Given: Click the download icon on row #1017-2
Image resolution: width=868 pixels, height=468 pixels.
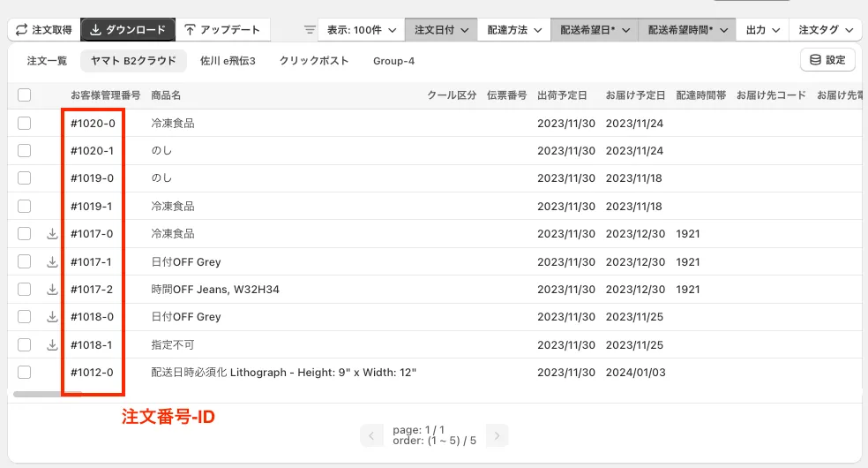Looking at the screenshot, I should click(52, 290).
